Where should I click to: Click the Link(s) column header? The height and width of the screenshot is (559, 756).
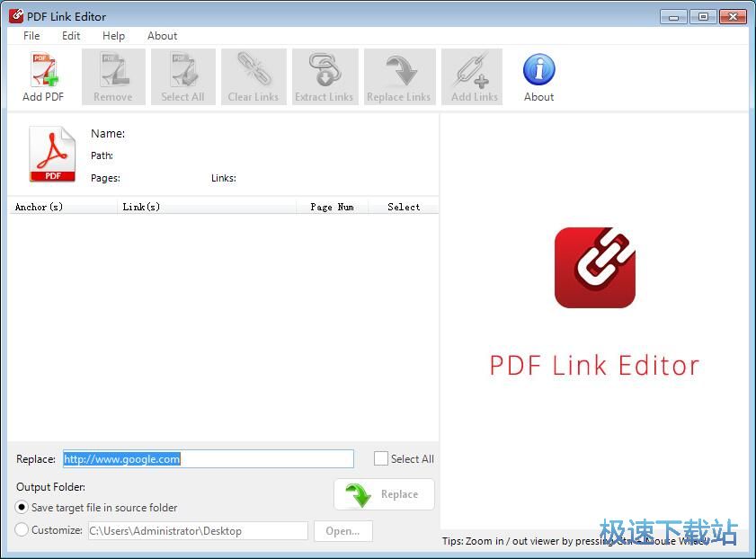(141, 207)
